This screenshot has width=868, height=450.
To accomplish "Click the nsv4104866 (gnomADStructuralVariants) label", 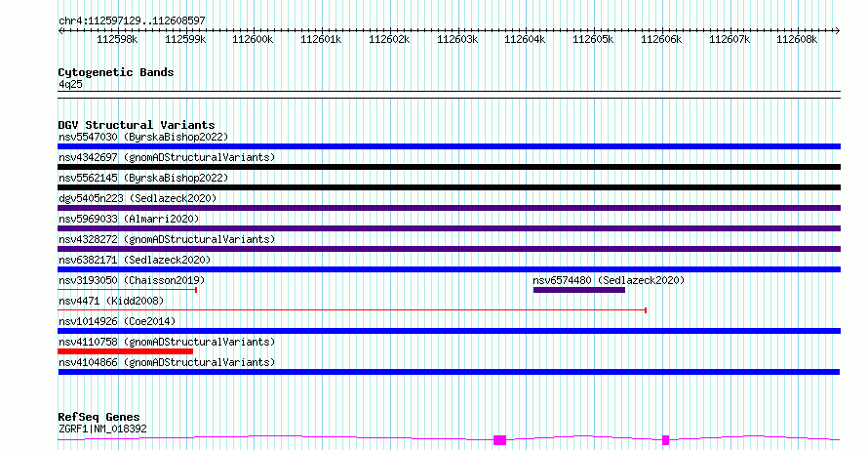I will tap(167, 362).
